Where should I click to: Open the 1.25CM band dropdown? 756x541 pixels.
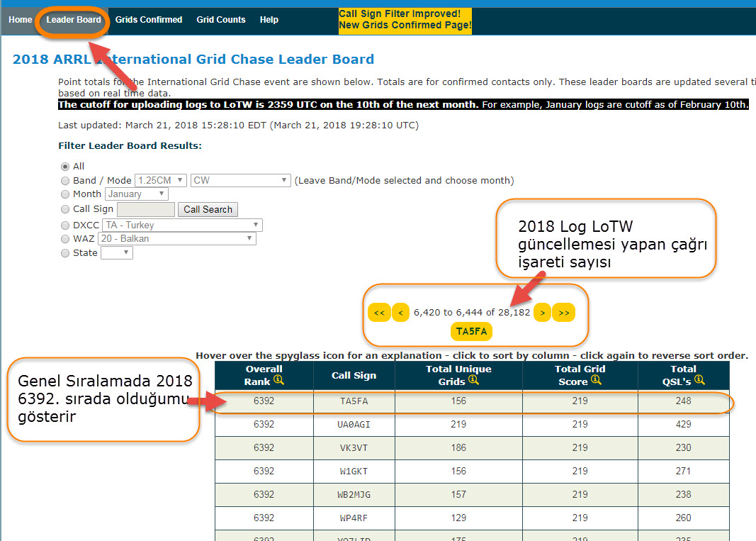point(161,181)
